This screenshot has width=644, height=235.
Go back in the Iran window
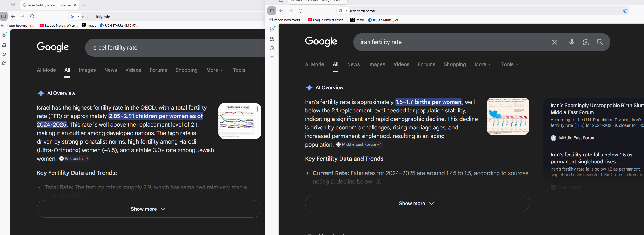(281, 11)
